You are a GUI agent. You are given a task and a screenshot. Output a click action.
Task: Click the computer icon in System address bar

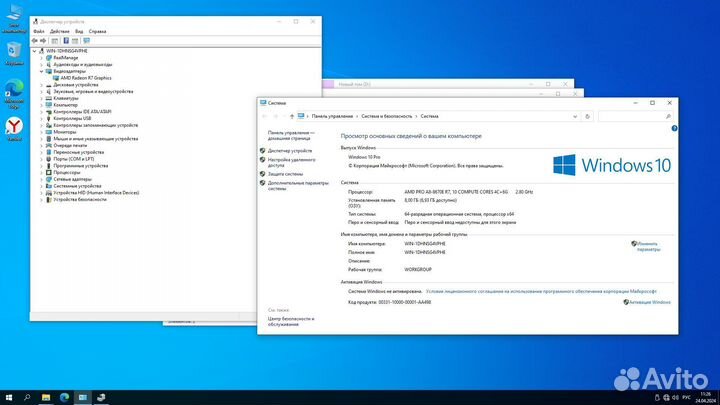tap(301, 116)
